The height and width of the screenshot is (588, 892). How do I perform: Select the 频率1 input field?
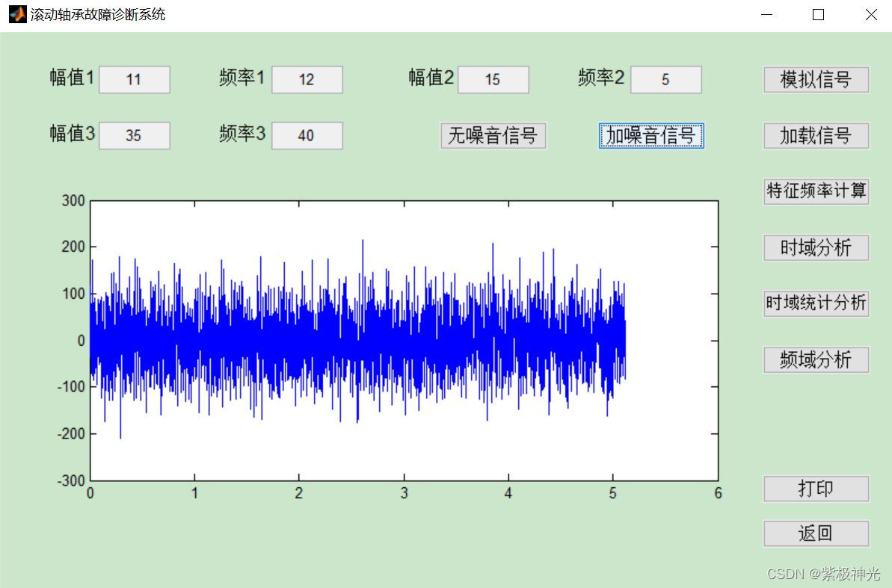307,80
